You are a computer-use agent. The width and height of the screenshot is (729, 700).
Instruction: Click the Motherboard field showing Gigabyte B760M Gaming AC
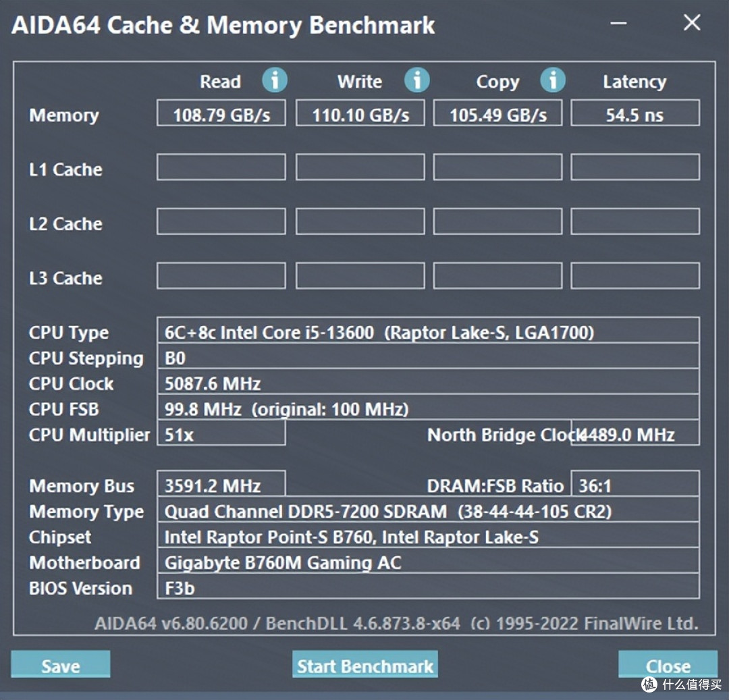pos(428,562)
